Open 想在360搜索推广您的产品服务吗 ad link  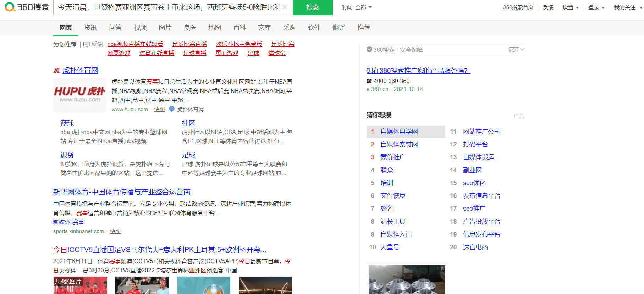tap(418, 71)
